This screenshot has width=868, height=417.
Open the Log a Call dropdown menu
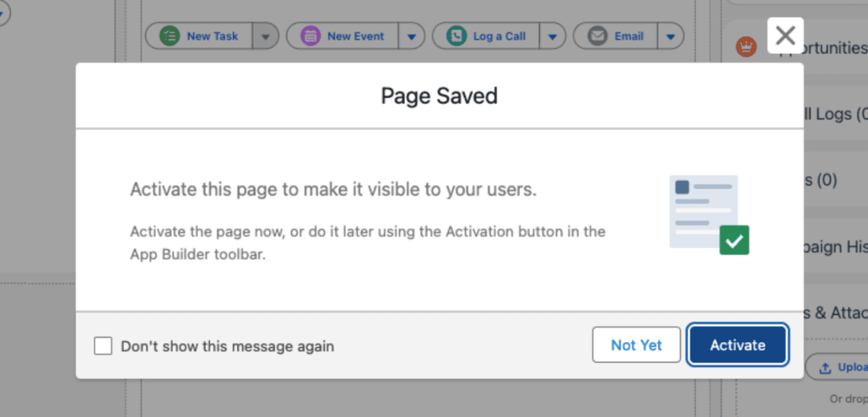pyautogui.click(x=553, y=36)
